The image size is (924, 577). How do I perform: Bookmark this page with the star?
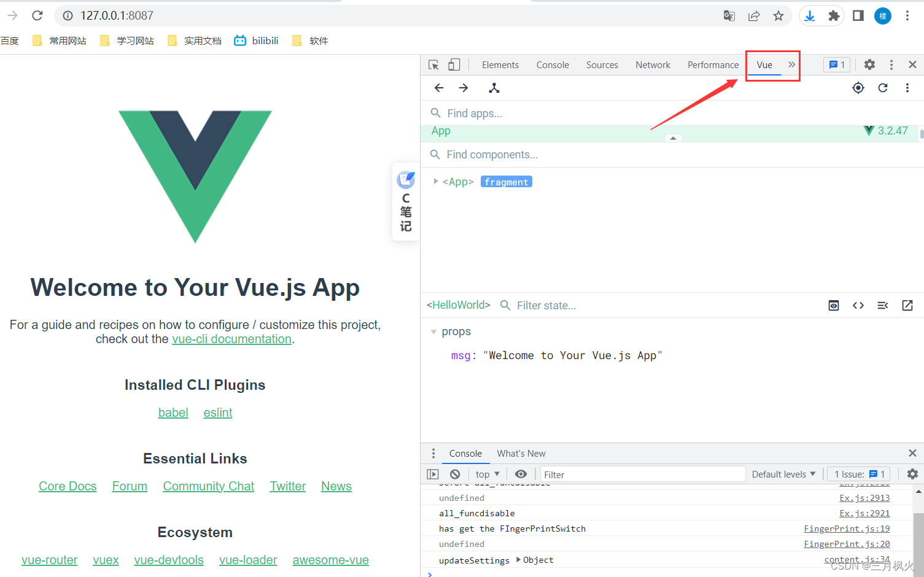(778, 16)
